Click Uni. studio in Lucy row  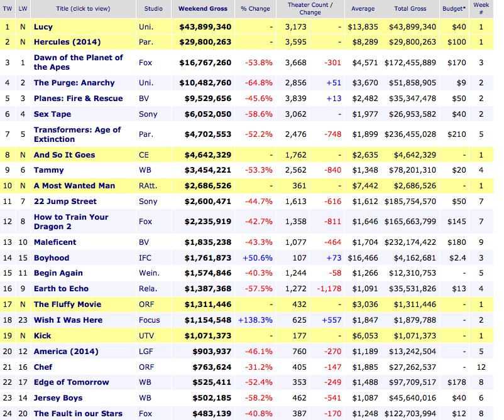pyautogui.click(x=146, y=27)
